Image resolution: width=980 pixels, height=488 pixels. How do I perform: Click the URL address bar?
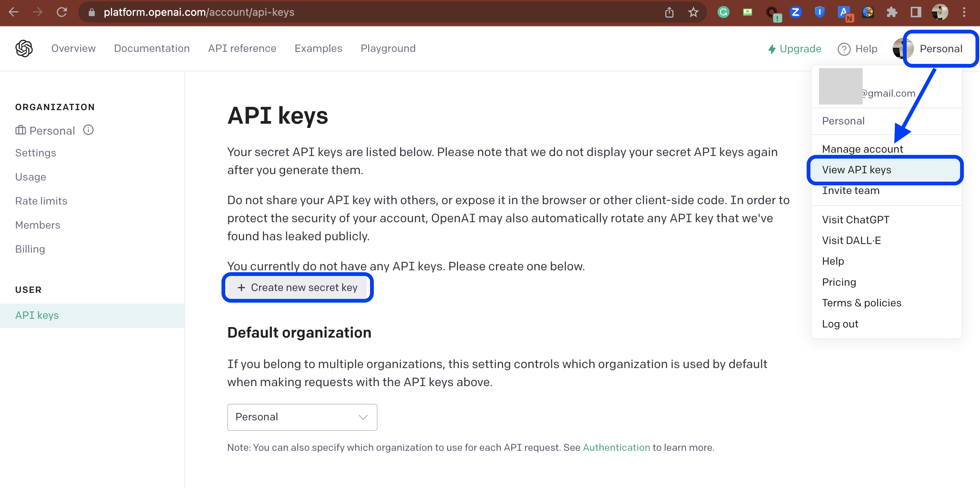pos(342,12)
